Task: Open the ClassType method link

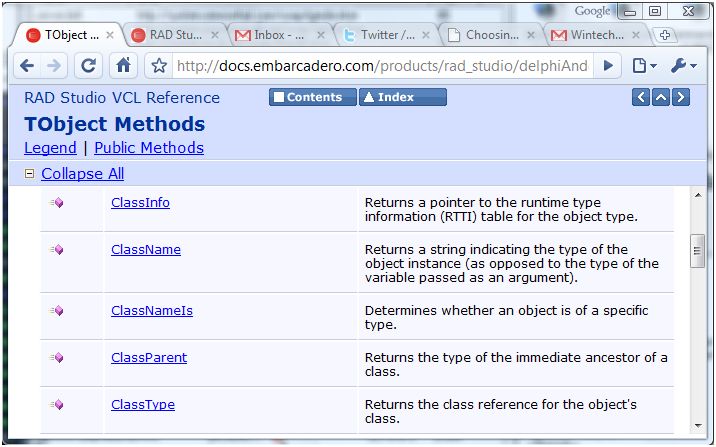Action: (x=143, y=405)
